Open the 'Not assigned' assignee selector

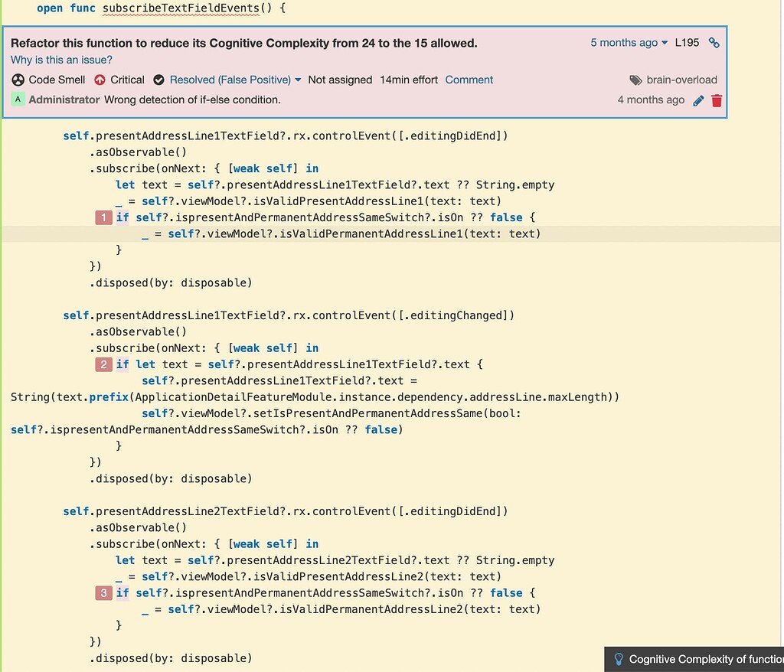[x=340, y=80]
